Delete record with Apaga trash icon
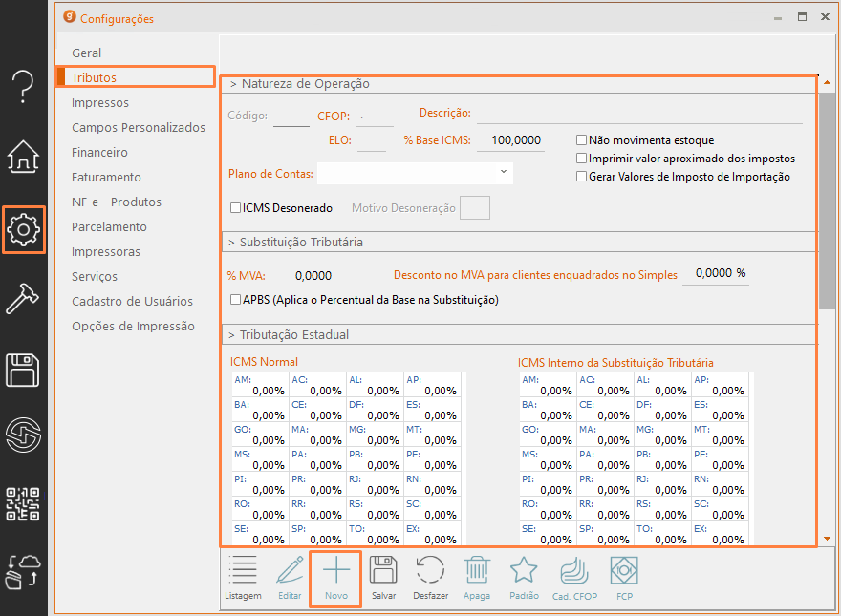The height and width of the screenshot is (616, 841). [x=477, y=578]
